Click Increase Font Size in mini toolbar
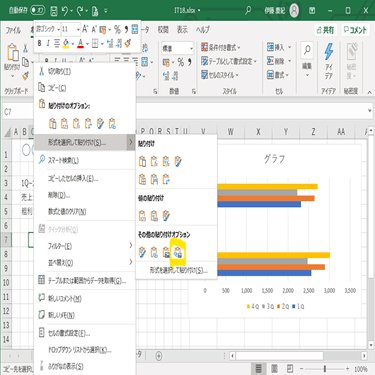 pos(85,29)
